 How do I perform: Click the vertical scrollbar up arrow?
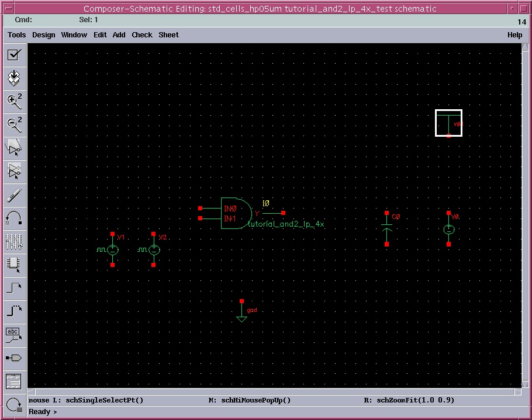click(x=525, y=47)
